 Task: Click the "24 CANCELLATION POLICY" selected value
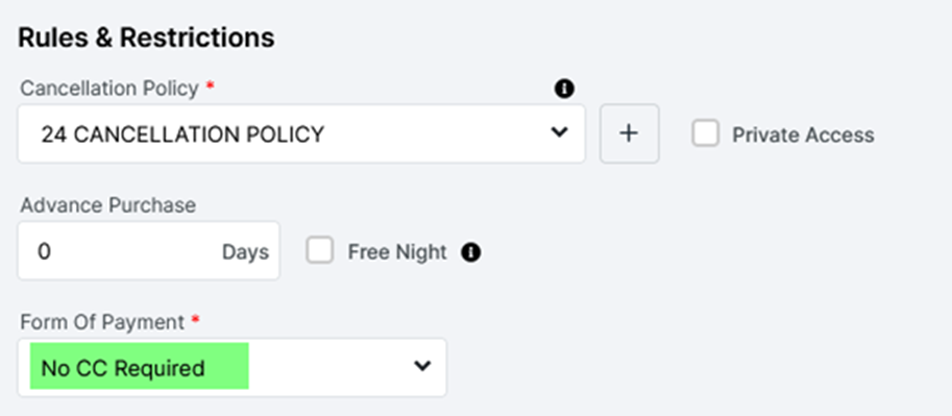[183, 134]
